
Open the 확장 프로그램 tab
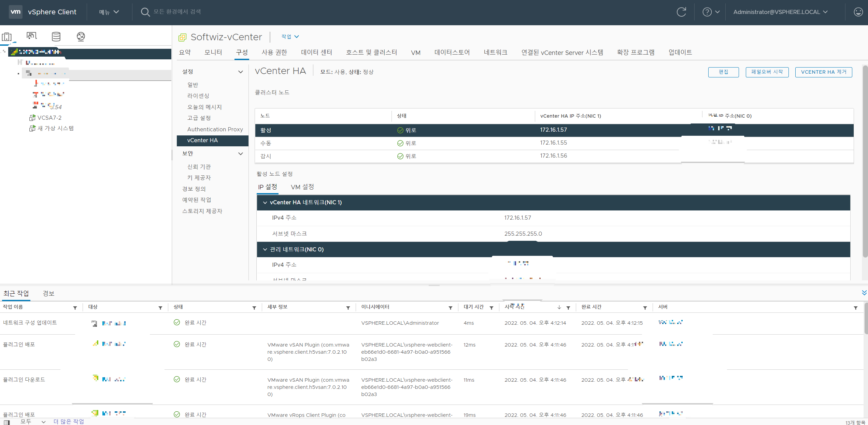pos(636,52)
